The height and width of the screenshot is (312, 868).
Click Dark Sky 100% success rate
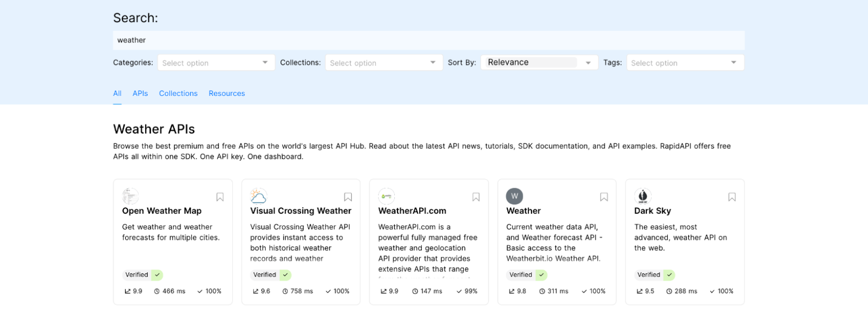[721, 291]
